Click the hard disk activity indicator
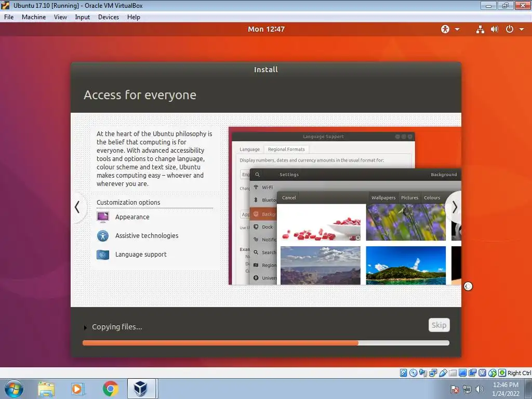The height and width of the screenshot is (399, 532). [x=403, y=373]
